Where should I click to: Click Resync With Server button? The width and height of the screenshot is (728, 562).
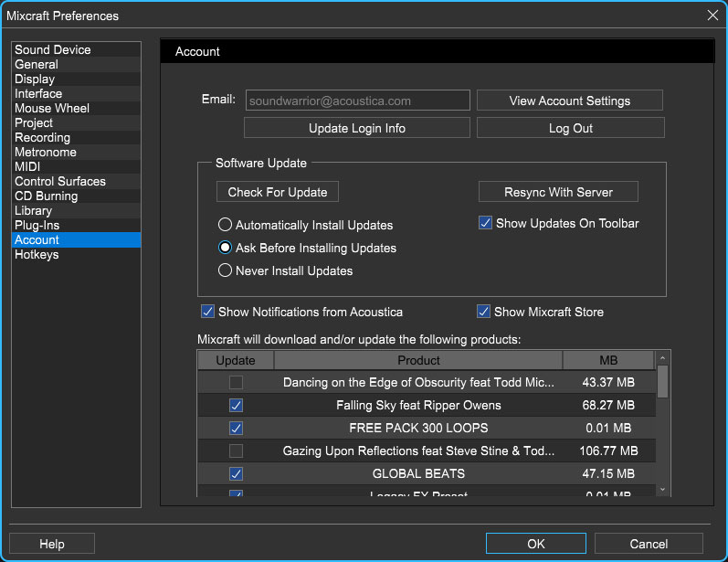click(558, 192)
